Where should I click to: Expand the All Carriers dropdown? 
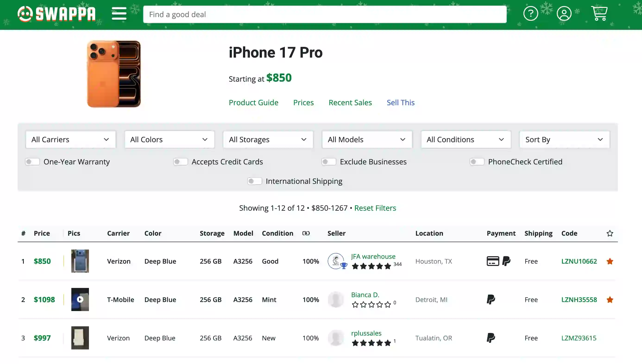click(x=70, y=139)
